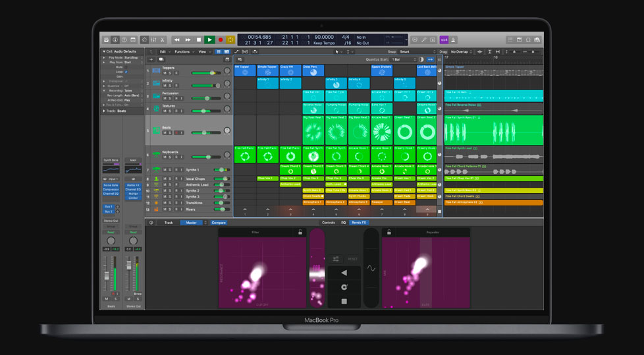Add a new track with plus button
This screenshot has height=355, width=644.
point(151,59)
